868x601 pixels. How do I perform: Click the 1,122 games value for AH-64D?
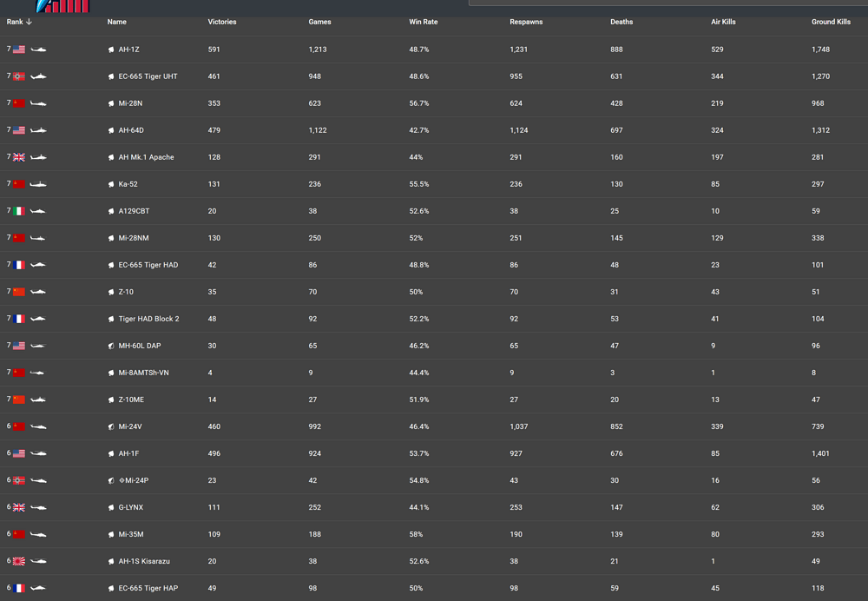[317, 130]
